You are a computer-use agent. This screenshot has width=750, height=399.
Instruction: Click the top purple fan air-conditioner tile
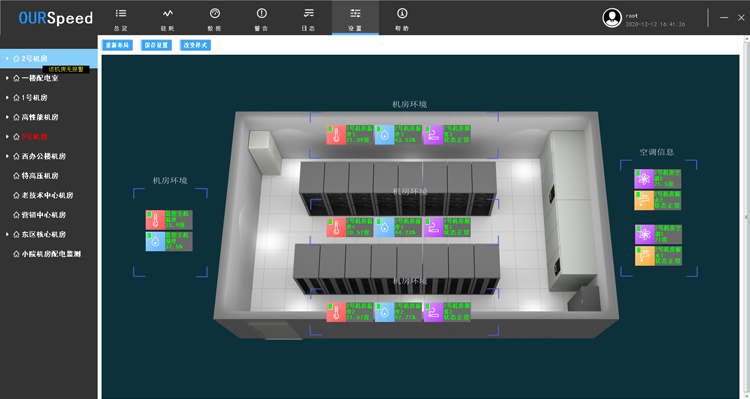pyautogui.click(x=644, y=179)
